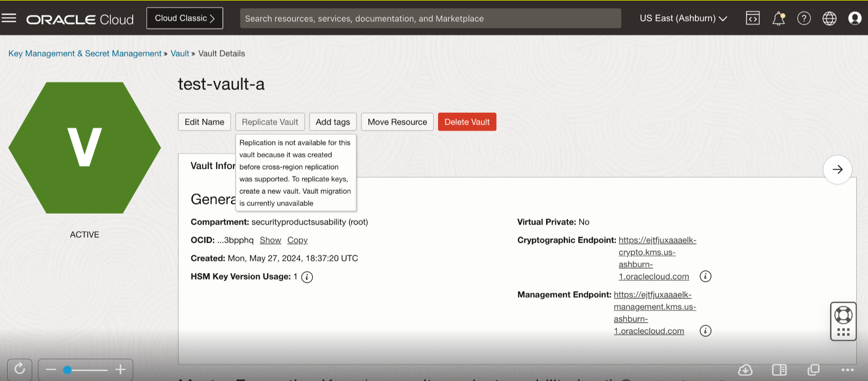Open the language globe icon
Image resolution: width=868 pixels, height=381 pixels.
point(829,18)
